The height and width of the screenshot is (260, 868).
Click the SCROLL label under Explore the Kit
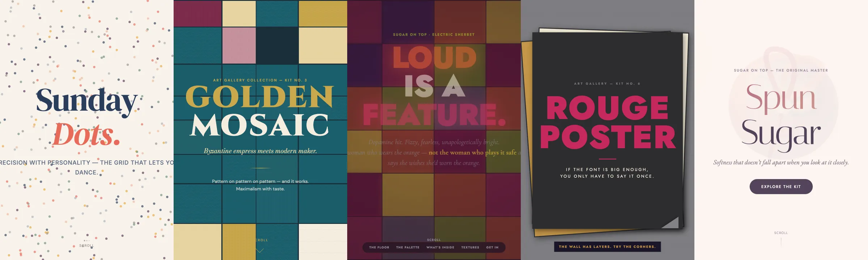[781, 233]
